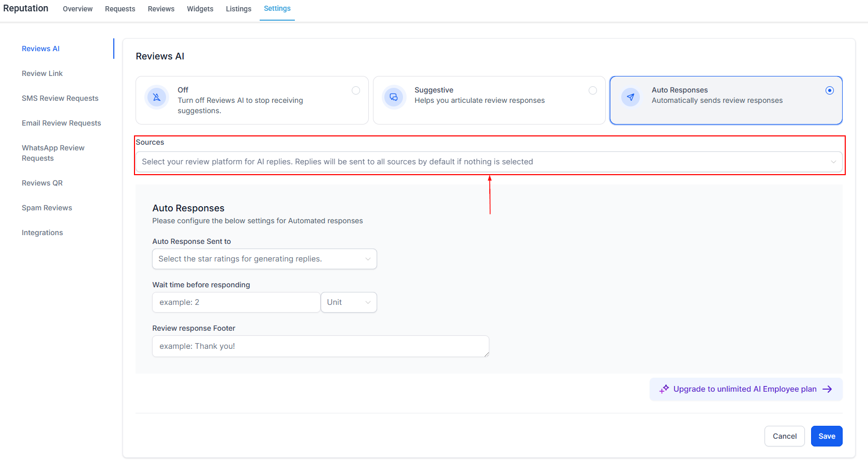
Task: Click the arrow icon on the upgrade banner
Action: pyautogui.click(x=827, y=389)
